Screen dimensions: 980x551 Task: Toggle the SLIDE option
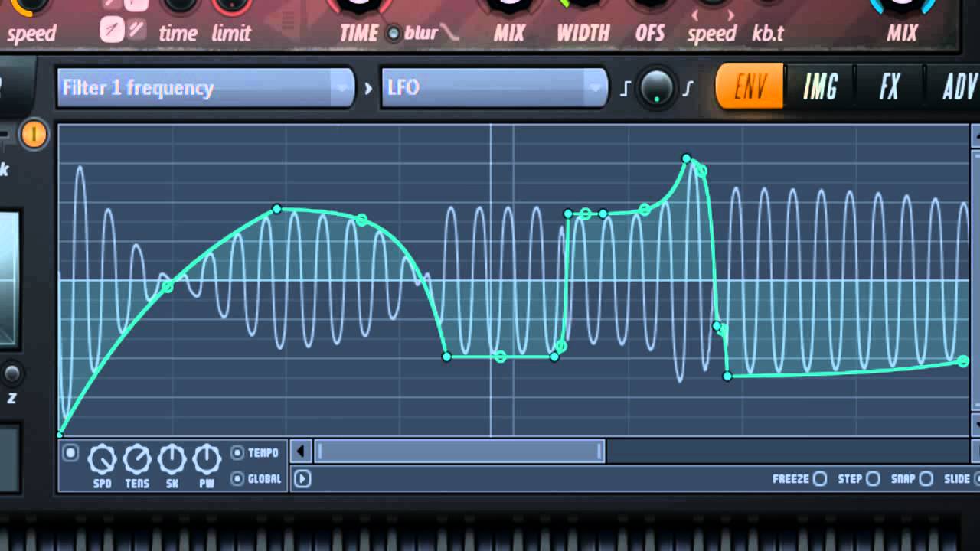point(977,479)
